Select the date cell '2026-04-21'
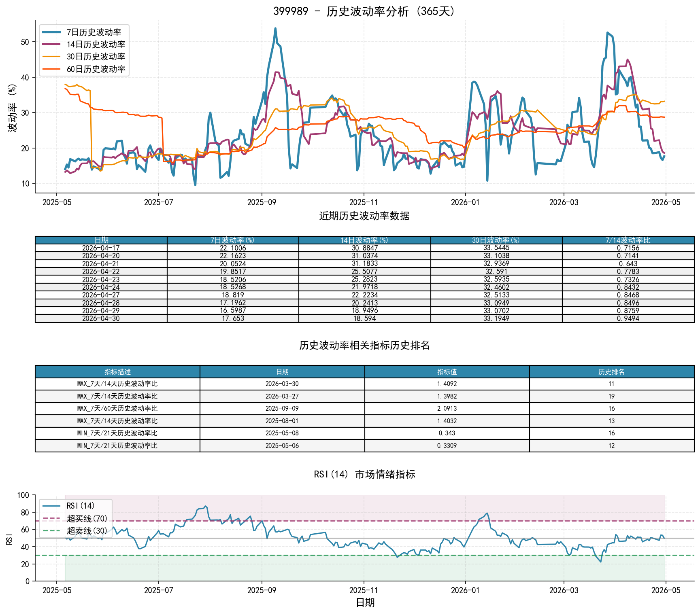 (101, 263)
